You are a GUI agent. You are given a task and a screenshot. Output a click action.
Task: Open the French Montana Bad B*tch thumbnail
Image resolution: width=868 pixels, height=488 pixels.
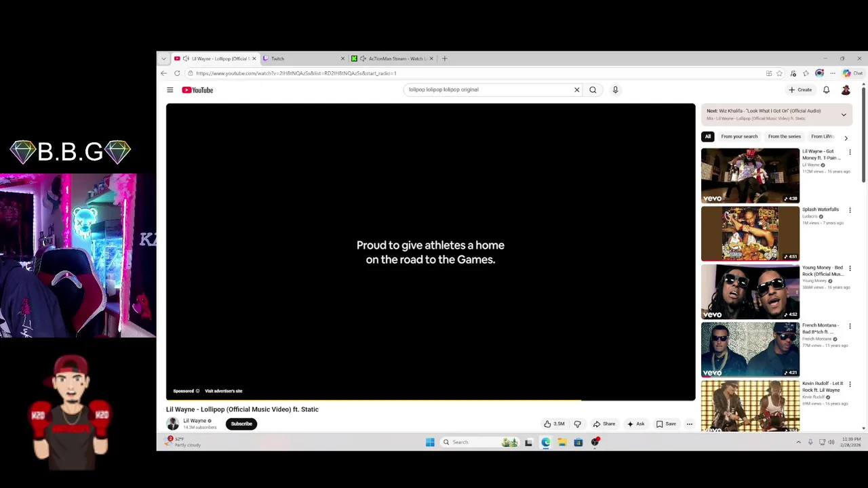point(750,349)
